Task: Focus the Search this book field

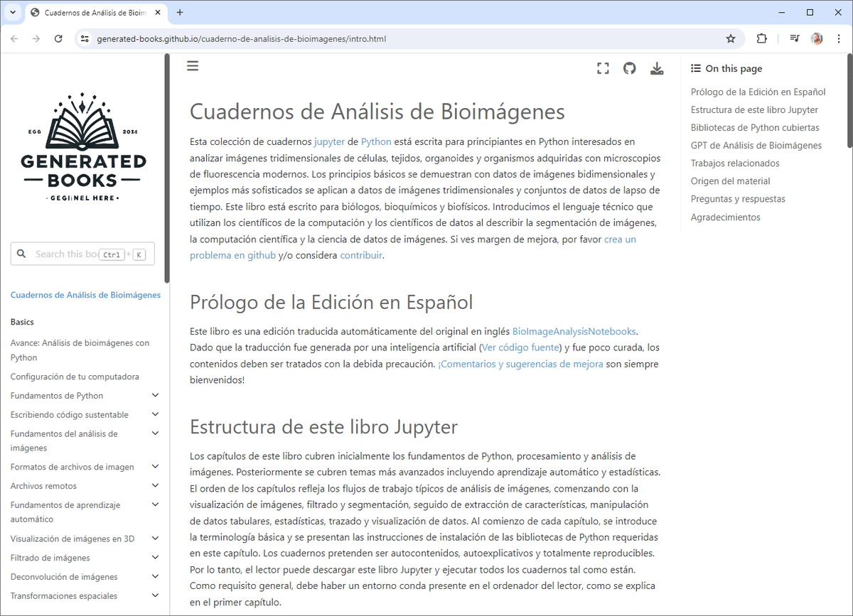Action: 82,254
